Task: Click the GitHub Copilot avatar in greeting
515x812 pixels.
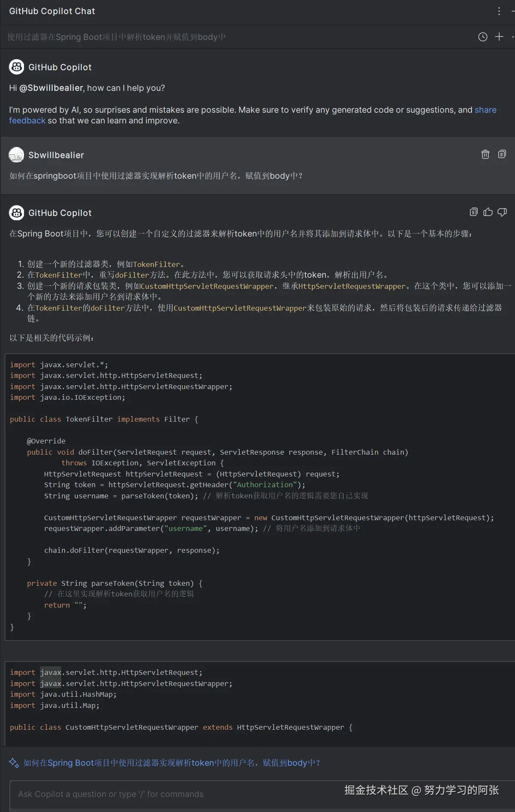Action: coord(17,67)
